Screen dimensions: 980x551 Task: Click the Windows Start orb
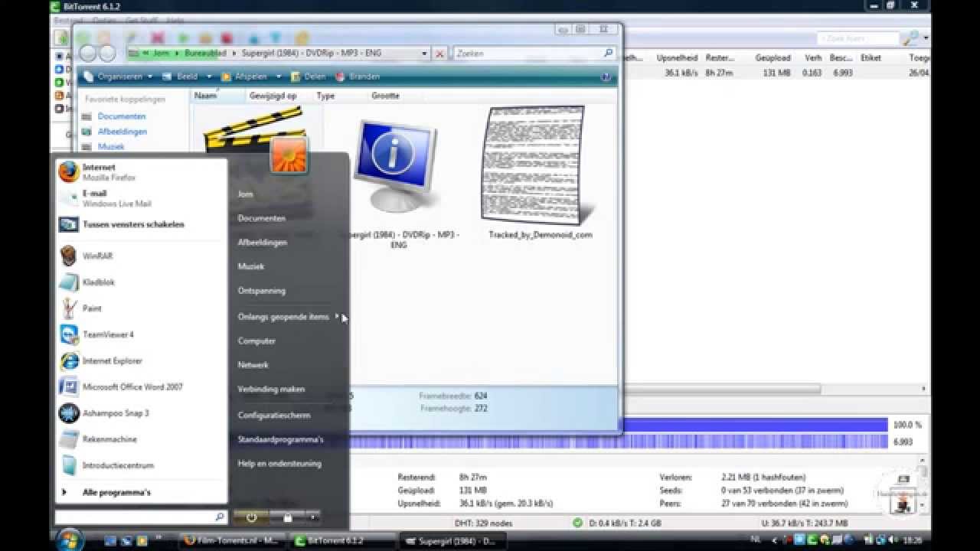[69, 540]
